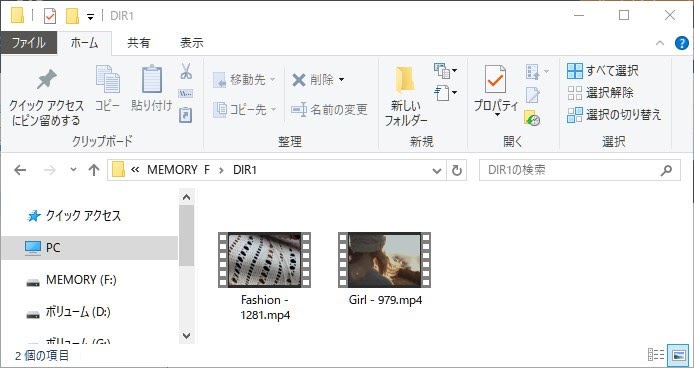
Task: Click Rename (名前の変更)
Action: pos(329,109)
